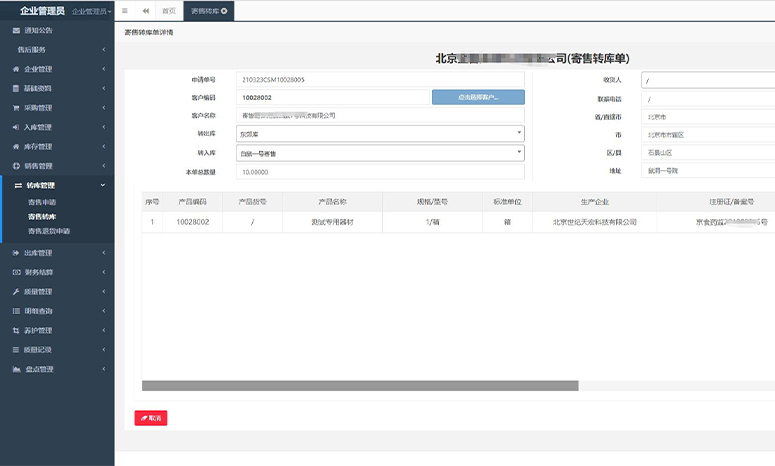Click the shopping cart icon beside 采购管理
Image resolution: width=775 pixels, height=466 pixels.
pyautogui.click(x=16, y=107)
